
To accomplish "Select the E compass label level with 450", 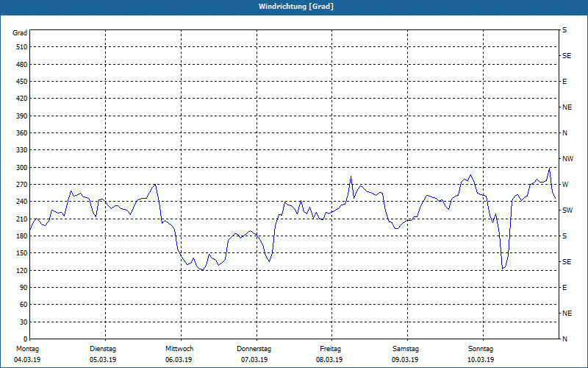I will pos(564,82).
